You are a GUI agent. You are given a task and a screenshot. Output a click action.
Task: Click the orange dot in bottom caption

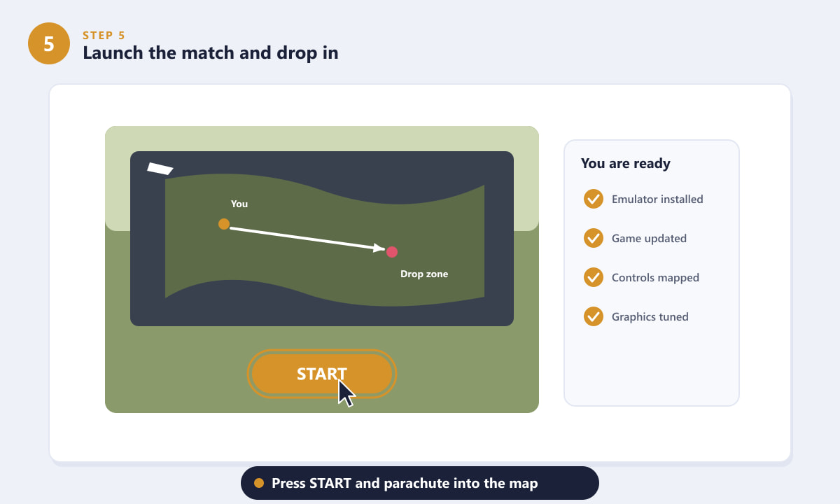point(259,483)
